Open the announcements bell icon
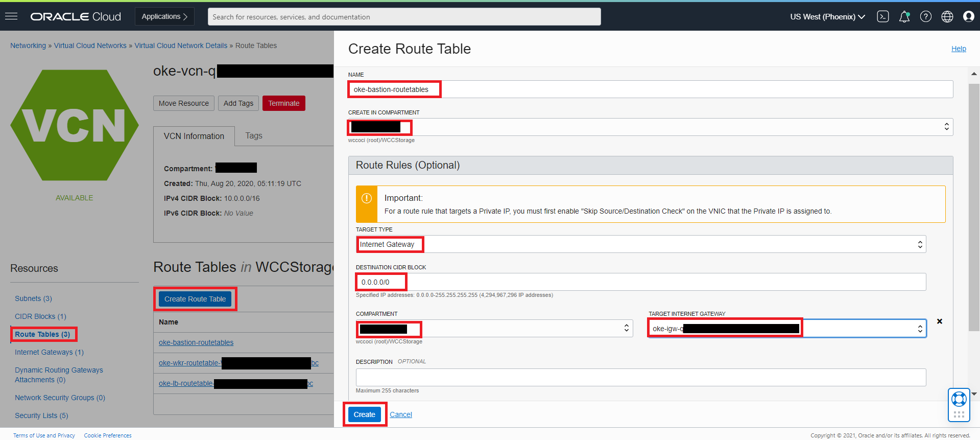The image size is (980, 440). pyautogui.click(x=904, y=16)
